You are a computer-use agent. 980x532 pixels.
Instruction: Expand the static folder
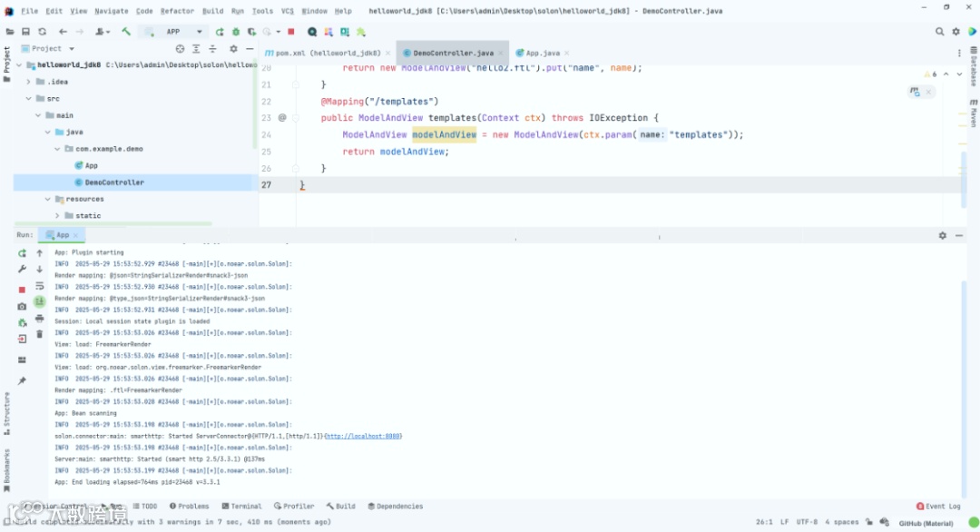(57, 216)
